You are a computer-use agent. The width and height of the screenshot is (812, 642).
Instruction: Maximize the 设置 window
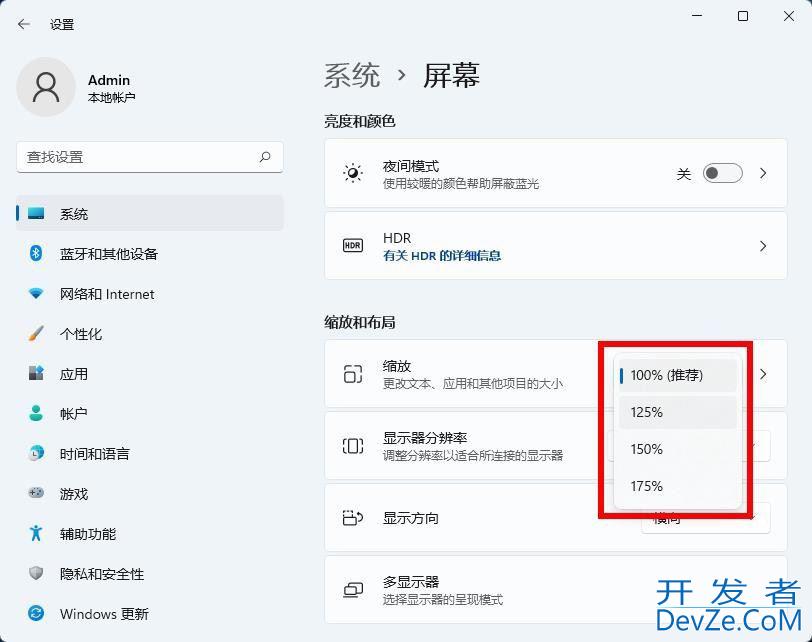(743, 16)
